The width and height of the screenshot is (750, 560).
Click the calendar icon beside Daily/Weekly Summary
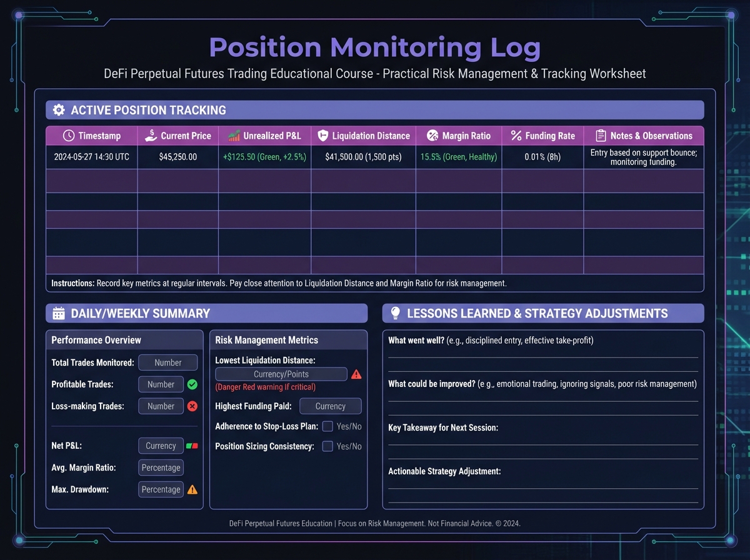59,314
